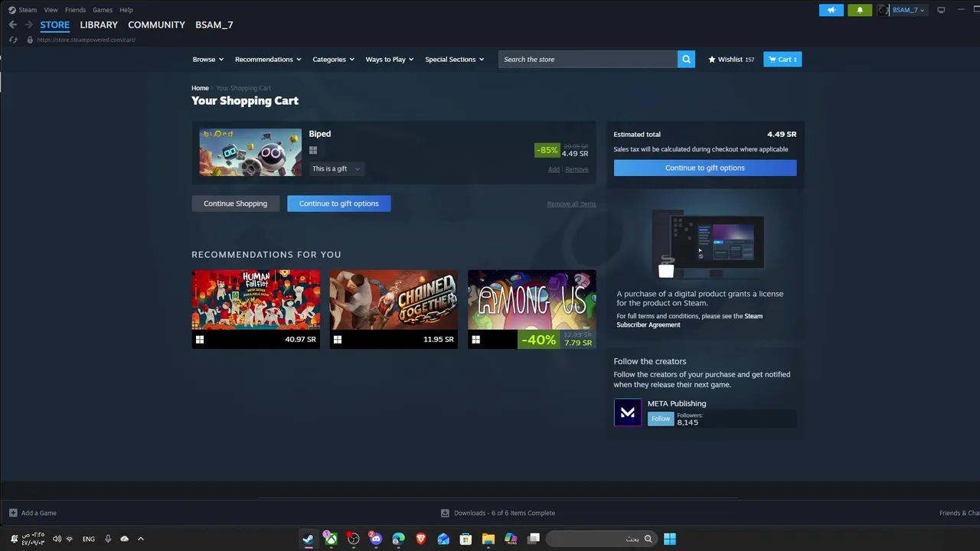Reload the store page
This screenshot has width=980, height=551.
(13, 40)
